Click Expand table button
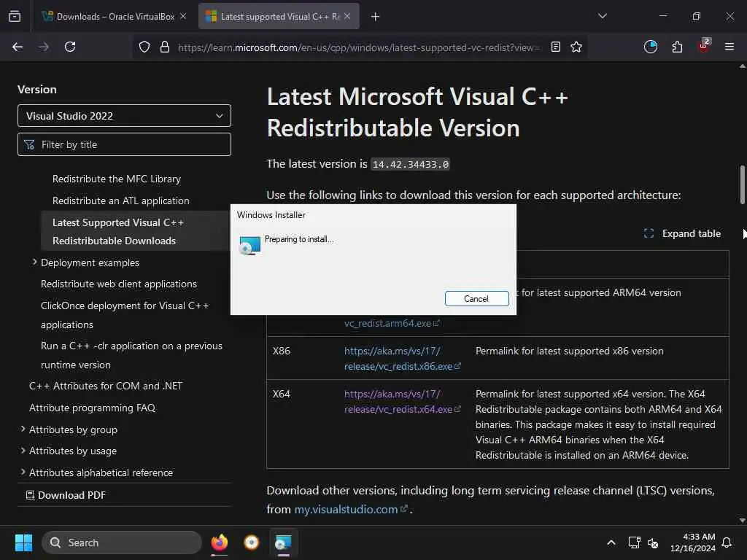This screenshot has height=560, width=747. pyautogui.click(x=682, y=233)
